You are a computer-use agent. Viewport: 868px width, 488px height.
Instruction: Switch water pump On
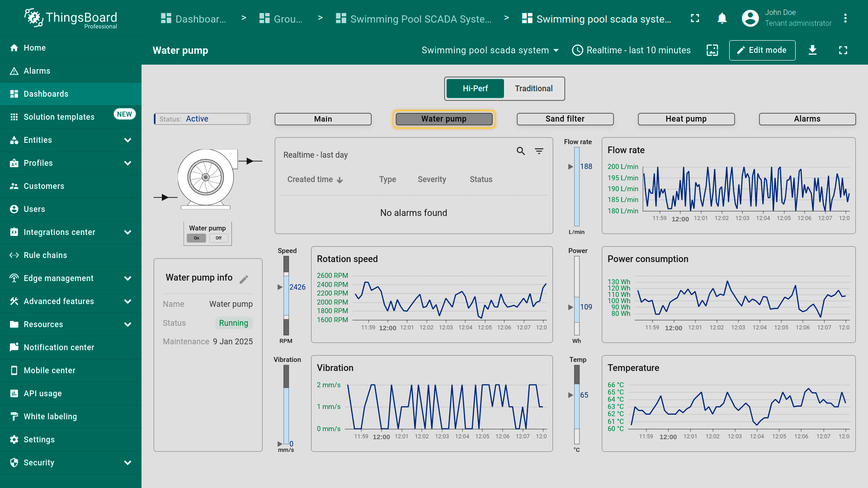point(197,238)
